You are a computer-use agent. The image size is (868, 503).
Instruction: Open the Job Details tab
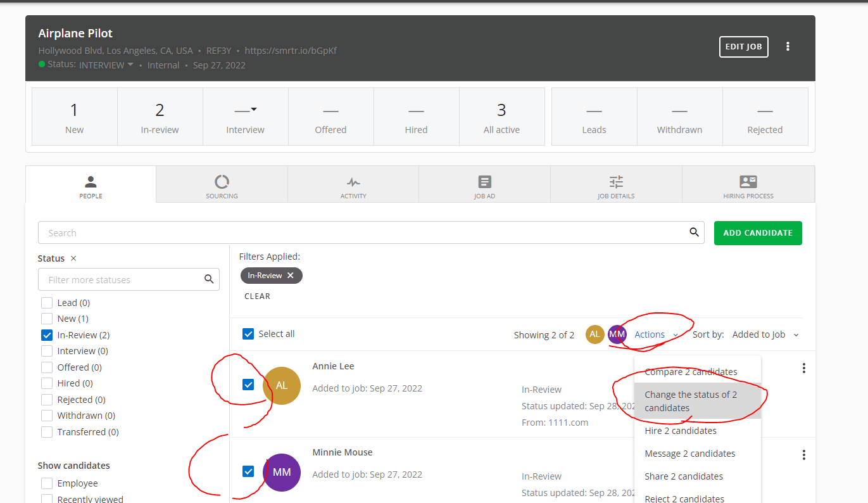tap(616, 185)
